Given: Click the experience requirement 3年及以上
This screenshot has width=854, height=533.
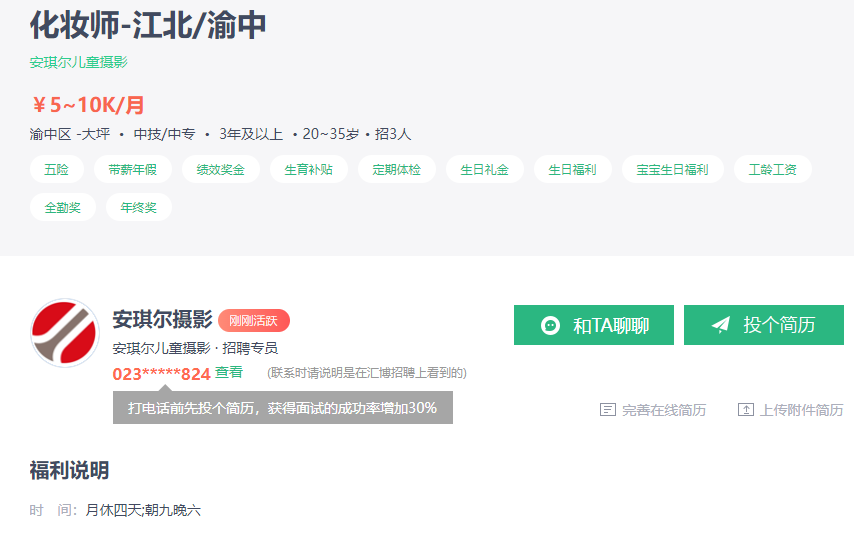Looking at the screenshot, I should coord(251,134).
